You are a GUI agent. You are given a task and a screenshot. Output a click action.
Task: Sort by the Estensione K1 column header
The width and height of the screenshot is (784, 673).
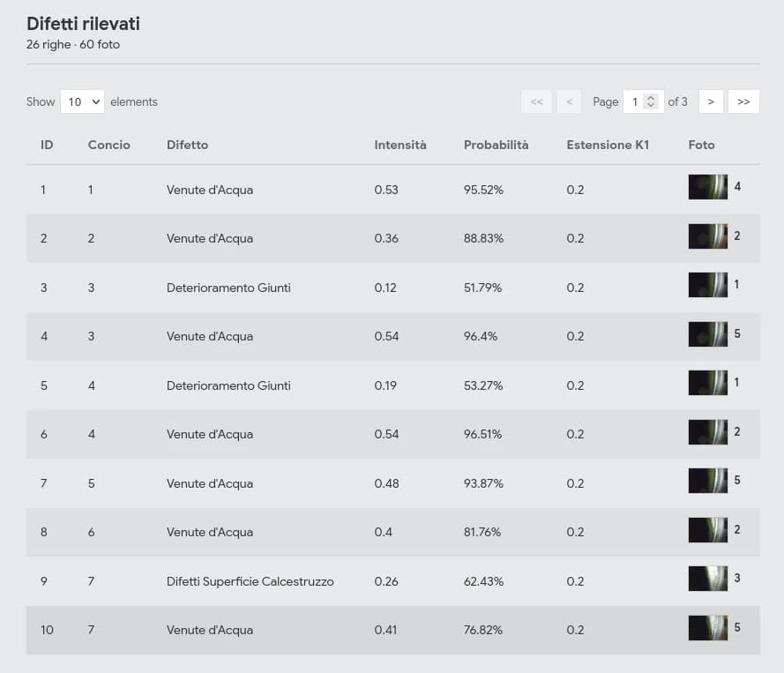point(608,145)
